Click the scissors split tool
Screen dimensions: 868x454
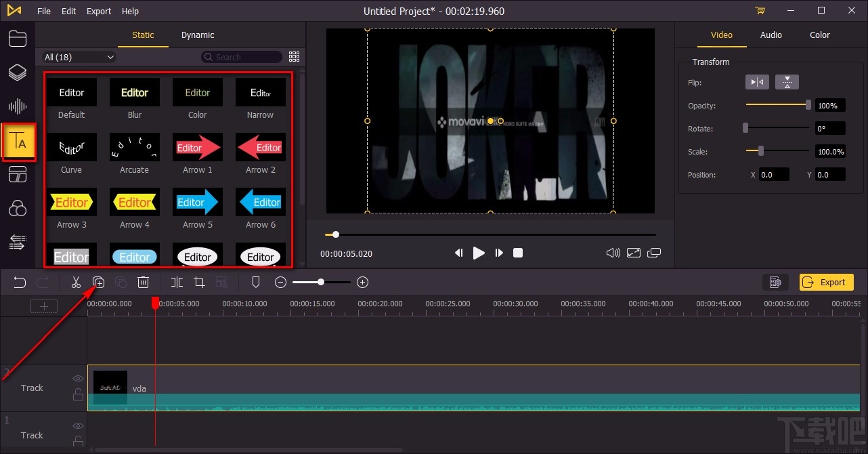pyautogui.click(x=76, y=283)
